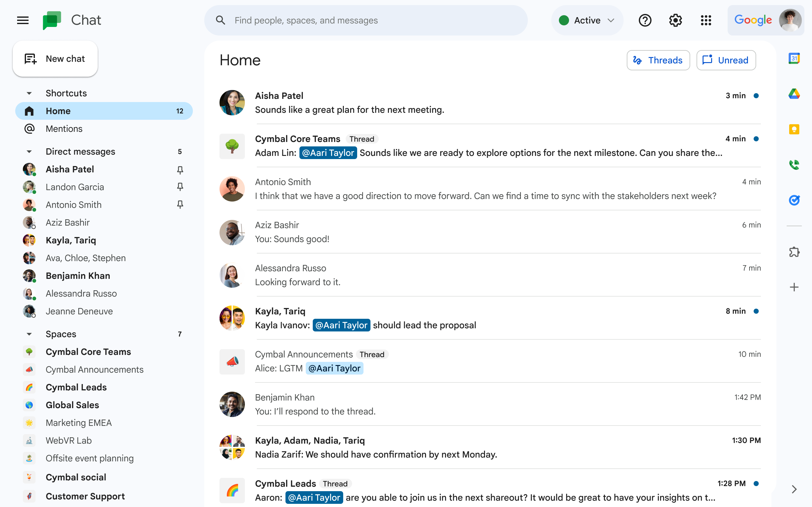
Task: Collapse the Spaces section
Action: [x=29, y=334]
